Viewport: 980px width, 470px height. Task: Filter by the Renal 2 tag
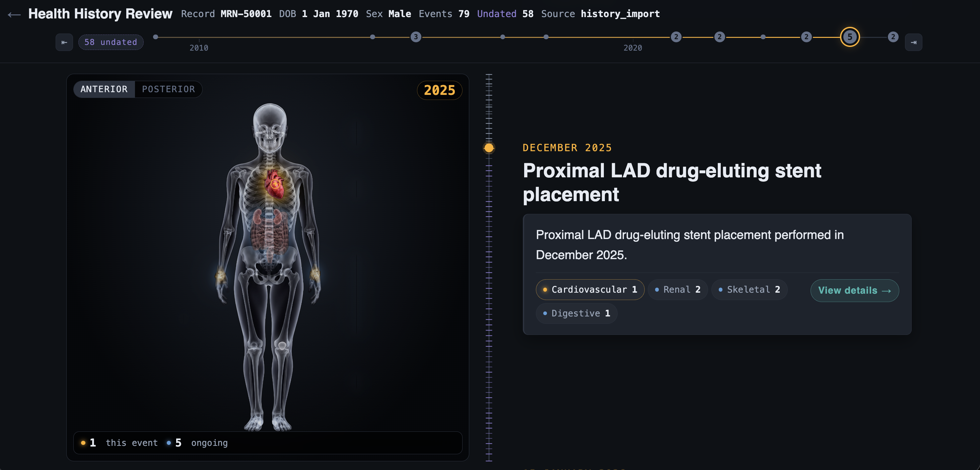point(678,290)
